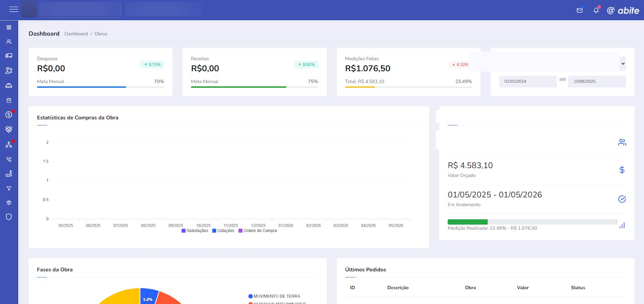Click the 05/2025 axis label in chart
Screen dimensions: 644x304
pyautogui.click(x=66, y=226)
